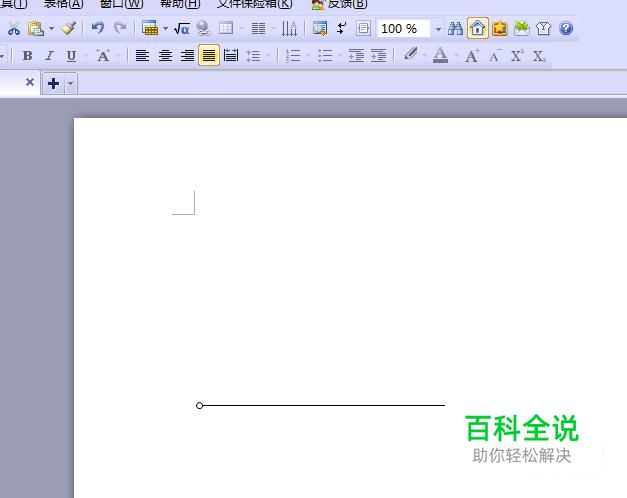This screenshot has width=627, height=498.
Task: Open the square-root formula editor
Action: [182, 28]
